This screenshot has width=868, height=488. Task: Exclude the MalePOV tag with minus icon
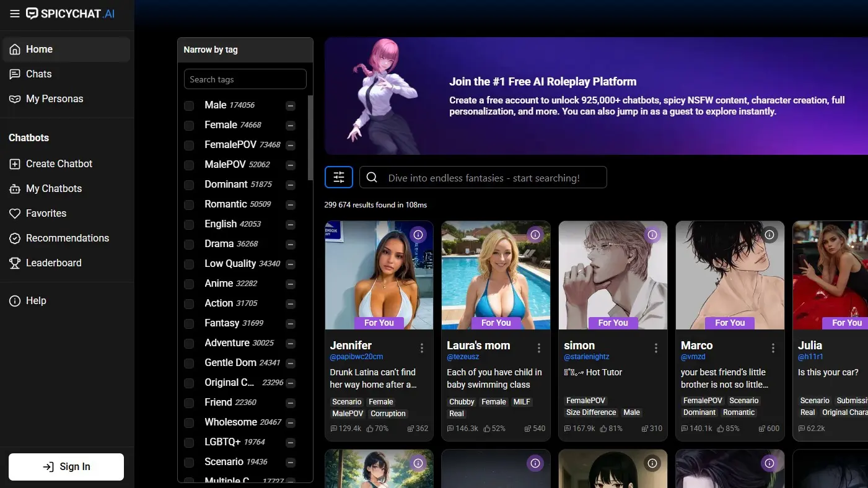[291, 165]
